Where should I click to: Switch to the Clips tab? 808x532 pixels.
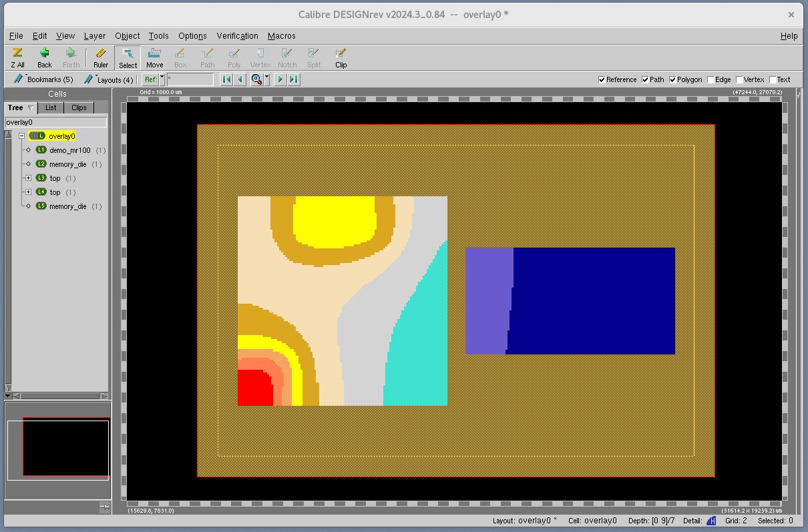click(79, 107)
